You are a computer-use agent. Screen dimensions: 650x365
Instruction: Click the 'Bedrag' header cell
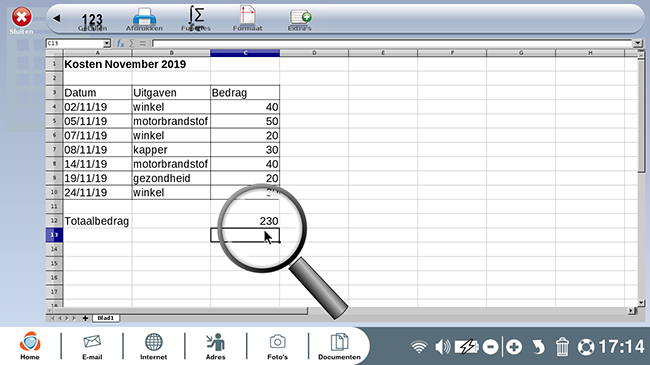(x=245, y=92)
